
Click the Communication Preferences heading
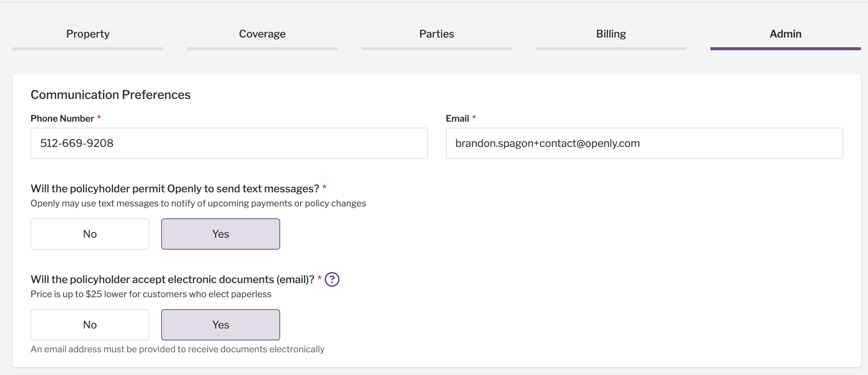pyautogui.click(x=110, y=95)
